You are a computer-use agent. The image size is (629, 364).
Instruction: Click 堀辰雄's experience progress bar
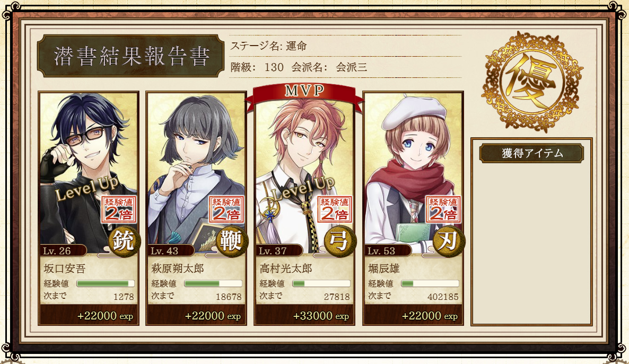(430, 283)
